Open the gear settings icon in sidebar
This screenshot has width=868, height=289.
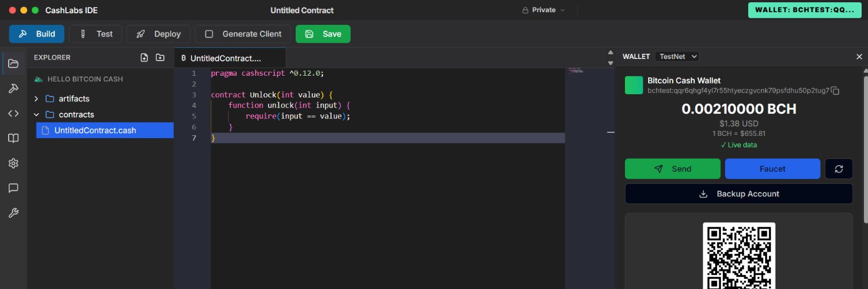[13, 163]
